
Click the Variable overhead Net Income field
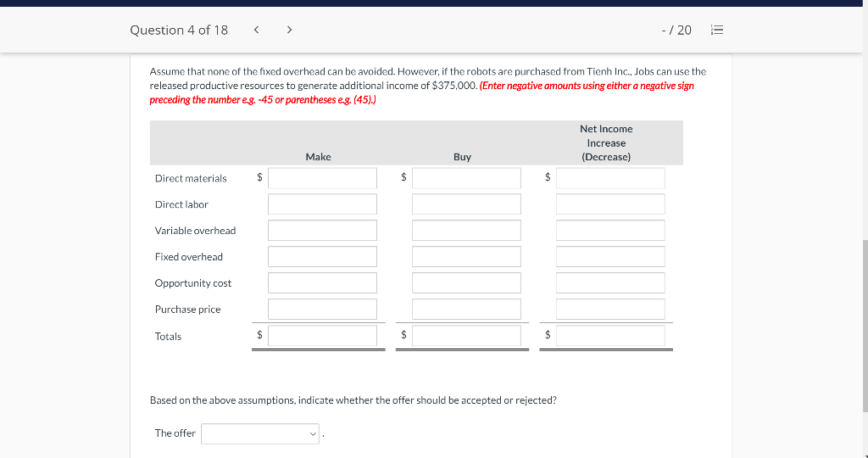610,231
